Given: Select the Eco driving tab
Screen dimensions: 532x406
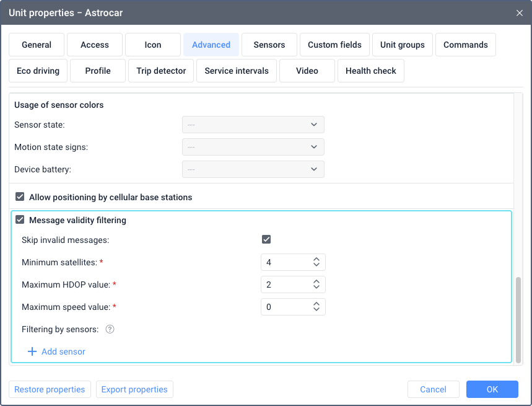Looking at the screenshot, I should [x=38, y=71].
